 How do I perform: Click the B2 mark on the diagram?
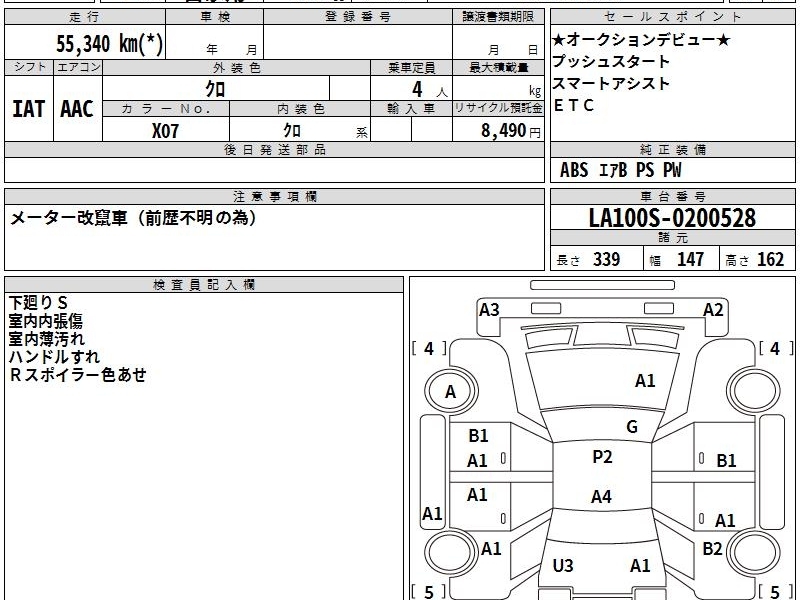coord(712,548)
